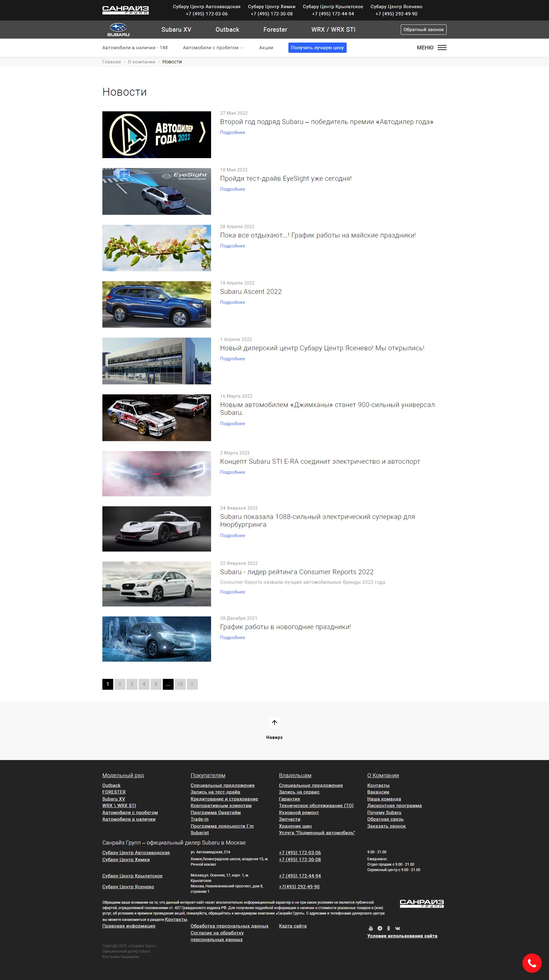Click the Обратный звонок button
The image size is (549, 980).
coord(423,30)
